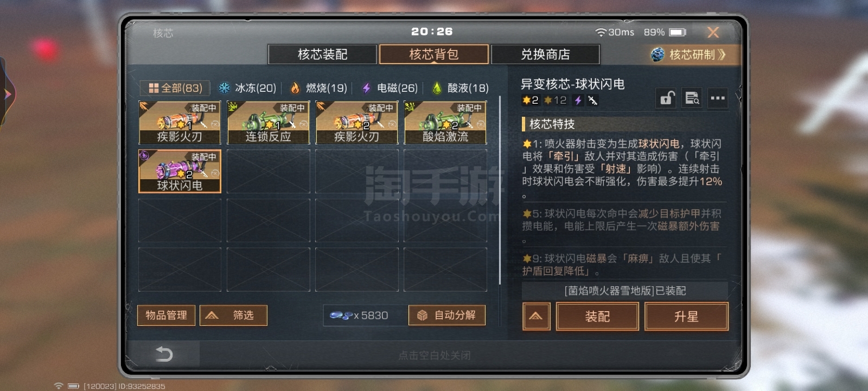The height and width of the screenshot is (391, 868).
Task: Open the three-dots more options button
Action: click(x=718, y=98)
